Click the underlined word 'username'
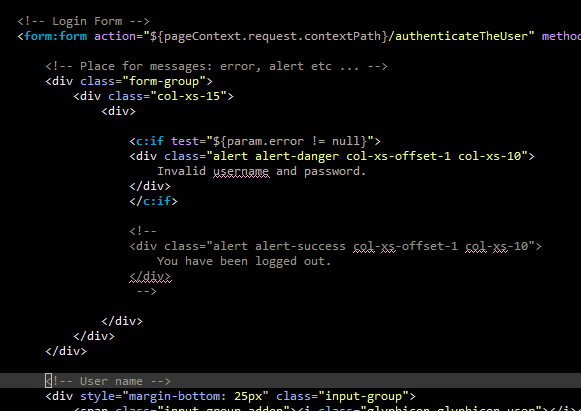The height and width of the screenshot is (411, 581). [x=241, y=171]
